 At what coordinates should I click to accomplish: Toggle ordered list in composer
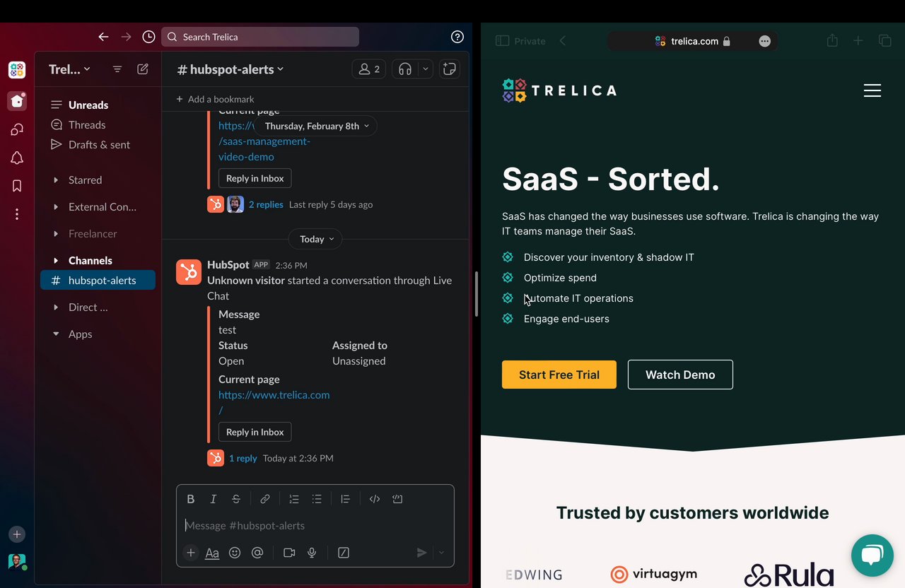(294, 499)
